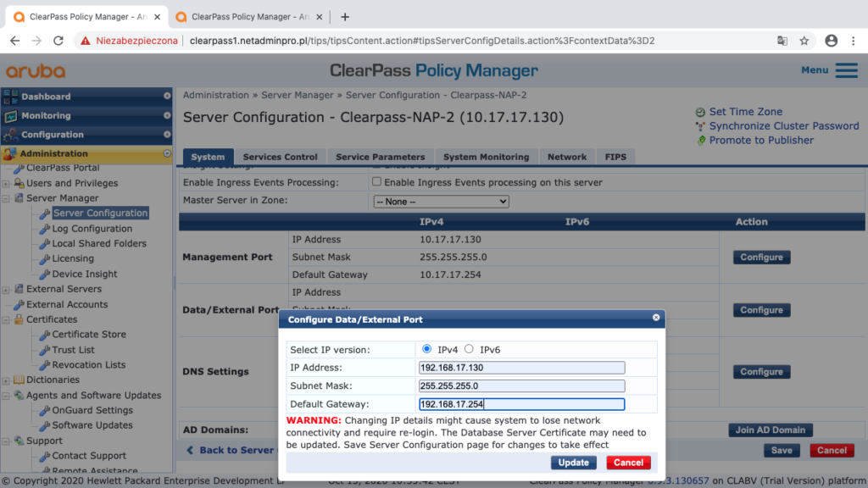Click Join AD Domain button

click(x=770, y=430)
